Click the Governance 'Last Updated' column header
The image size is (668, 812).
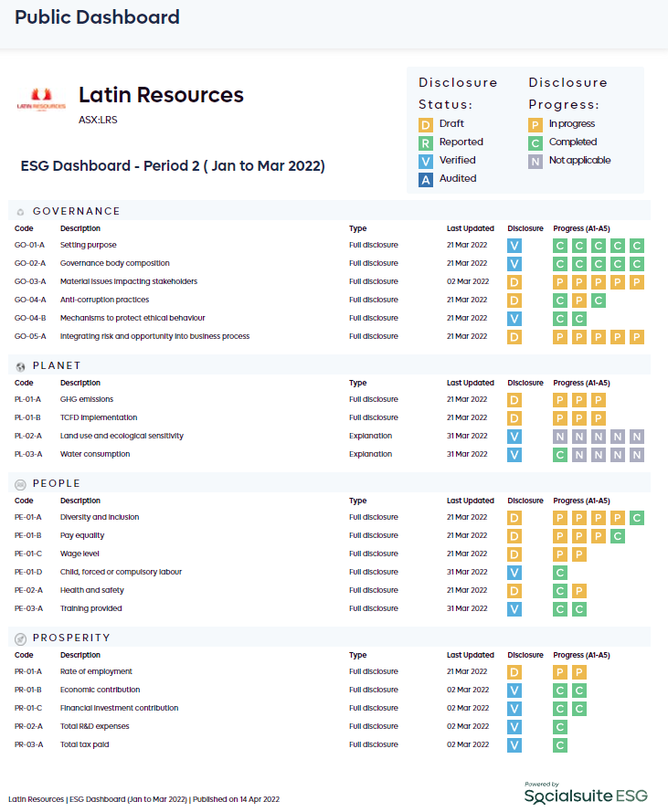coord(471,228)
